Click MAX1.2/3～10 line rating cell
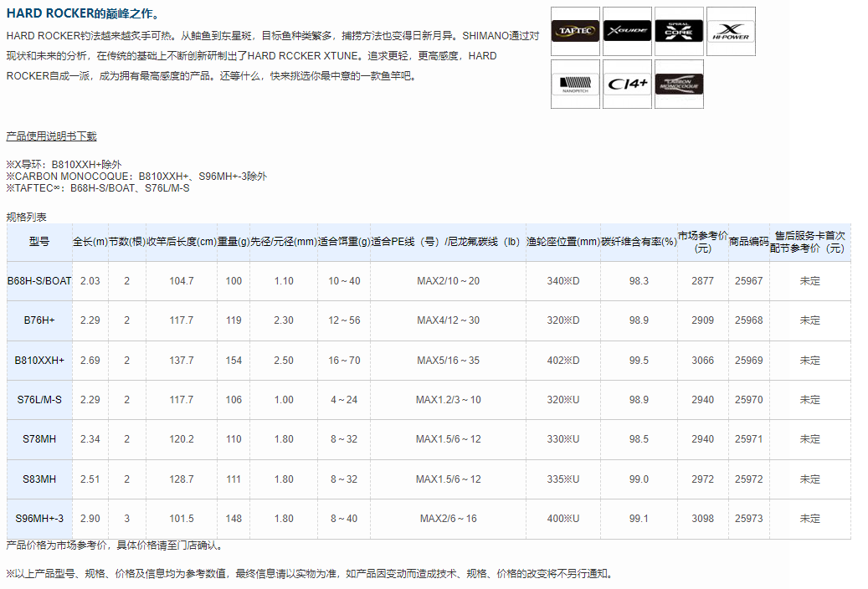Image resolution: width=868 pixels, height=589 pixels. pos(448,400)
